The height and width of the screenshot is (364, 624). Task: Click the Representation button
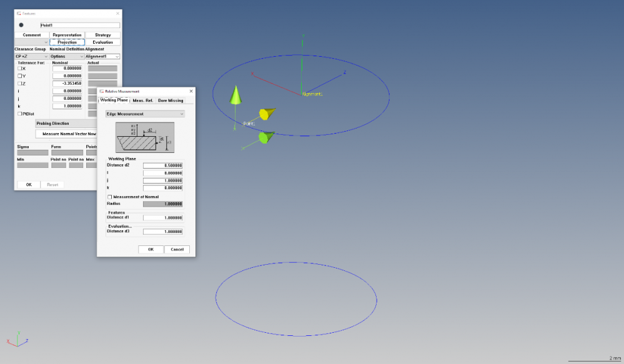(x=67, y=35)
